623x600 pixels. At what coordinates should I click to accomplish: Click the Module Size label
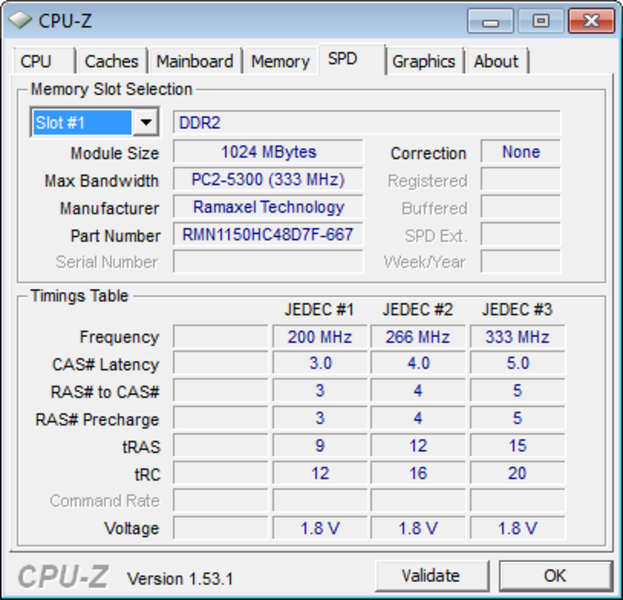(115, 153)
